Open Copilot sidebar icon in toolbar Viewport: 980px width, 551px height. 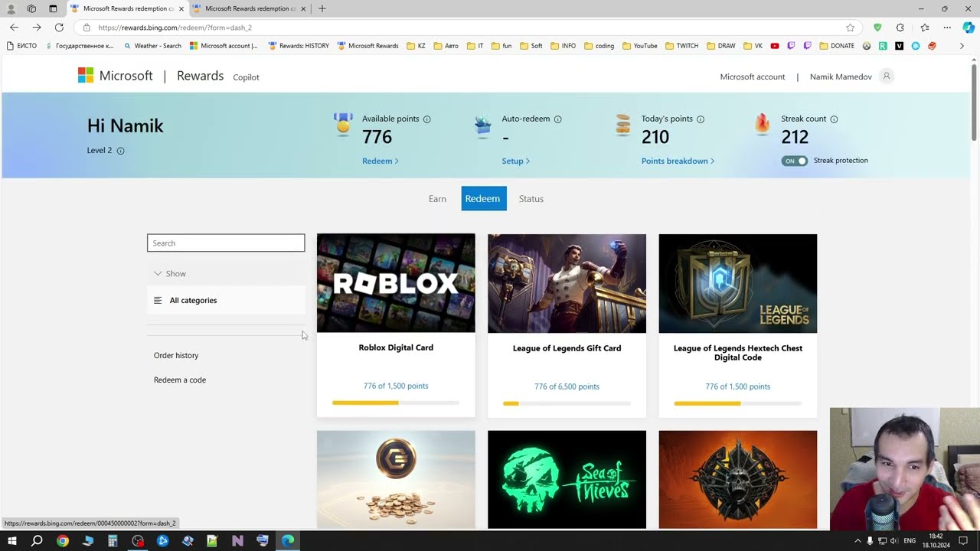coord(969,28)
